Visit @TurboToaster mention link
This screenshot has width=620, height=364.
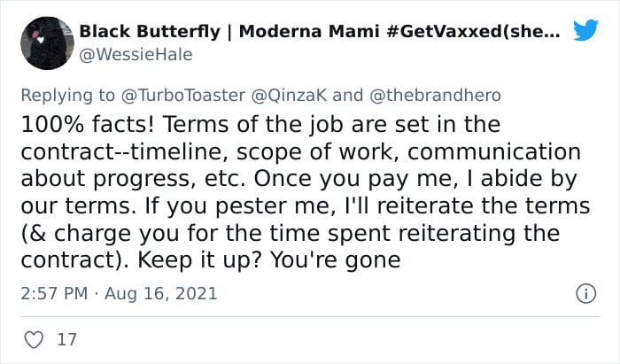click(183, 96)
